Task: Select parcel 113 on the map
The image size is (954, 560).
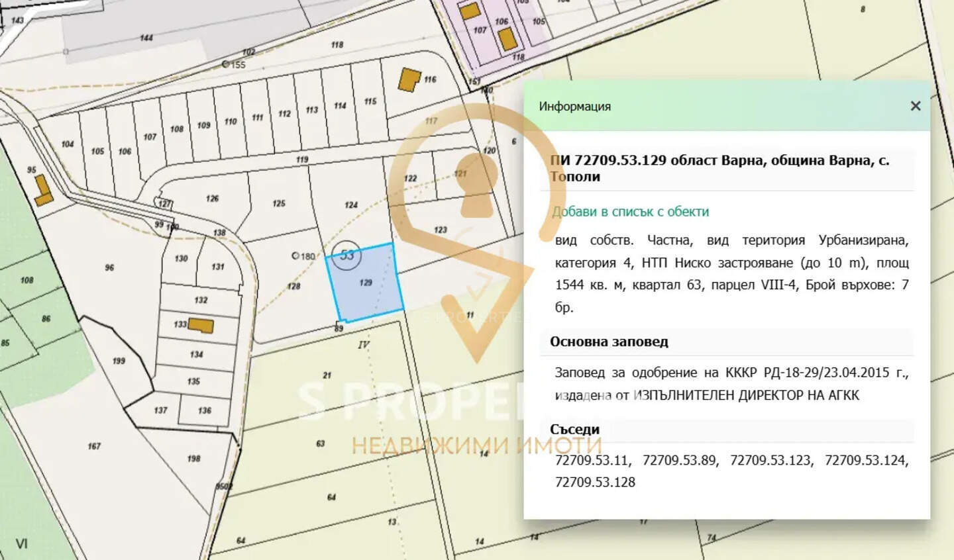Action: click(312, 110)
